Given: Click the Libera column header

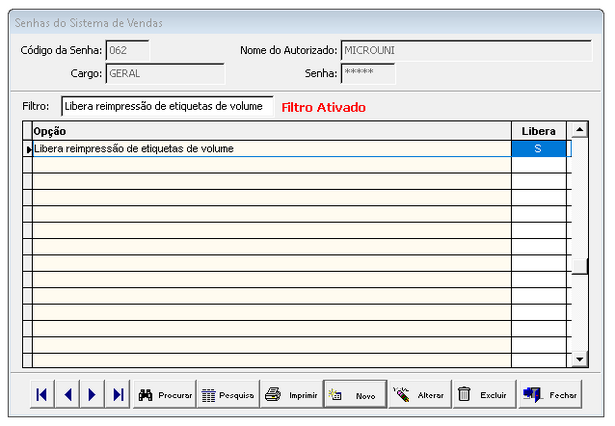Looking at the screenshot, I should tap(538, 131).
